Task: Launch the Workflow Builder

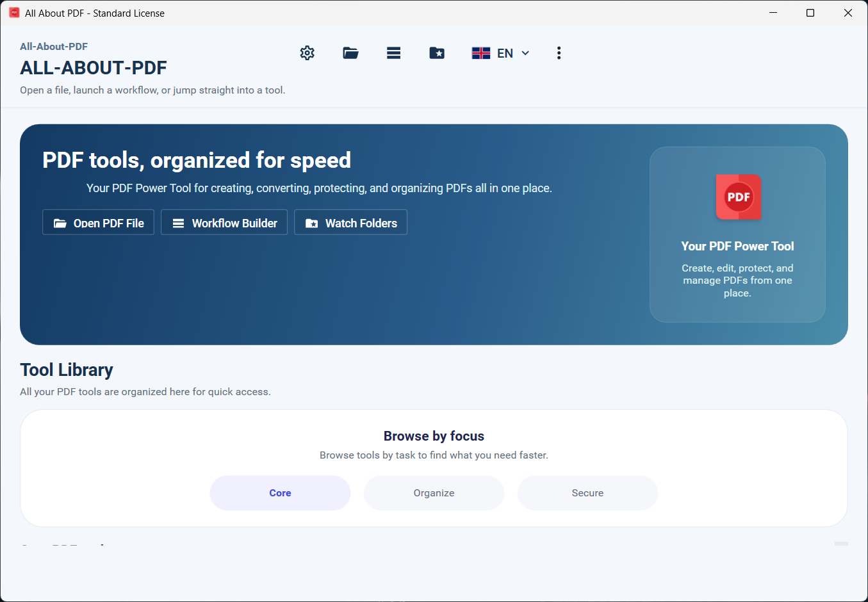Action: [x=224, y=222]
